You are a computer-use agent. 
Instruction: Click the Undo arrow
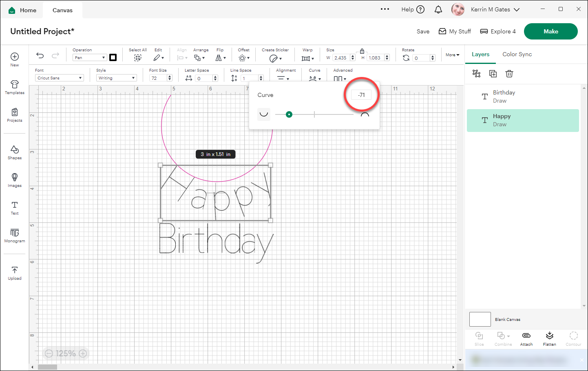(x=40, y=56)
